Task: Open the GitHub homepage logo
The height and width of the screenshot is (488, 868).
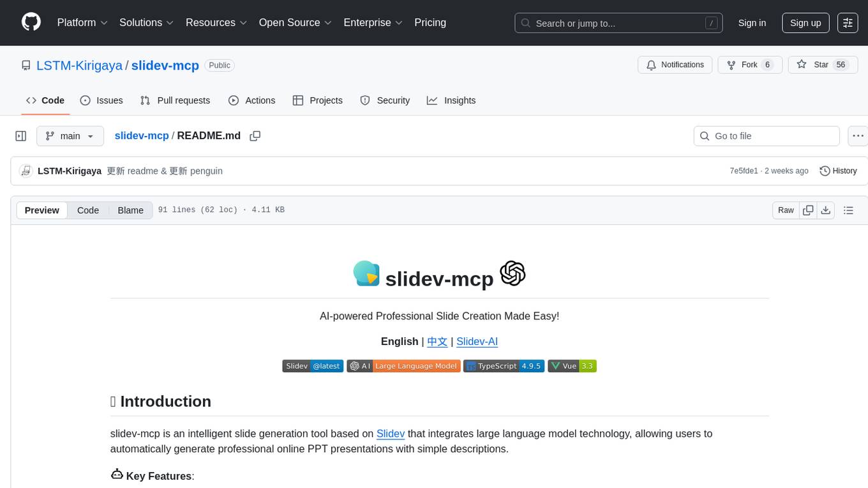Action: coord(31,22)
